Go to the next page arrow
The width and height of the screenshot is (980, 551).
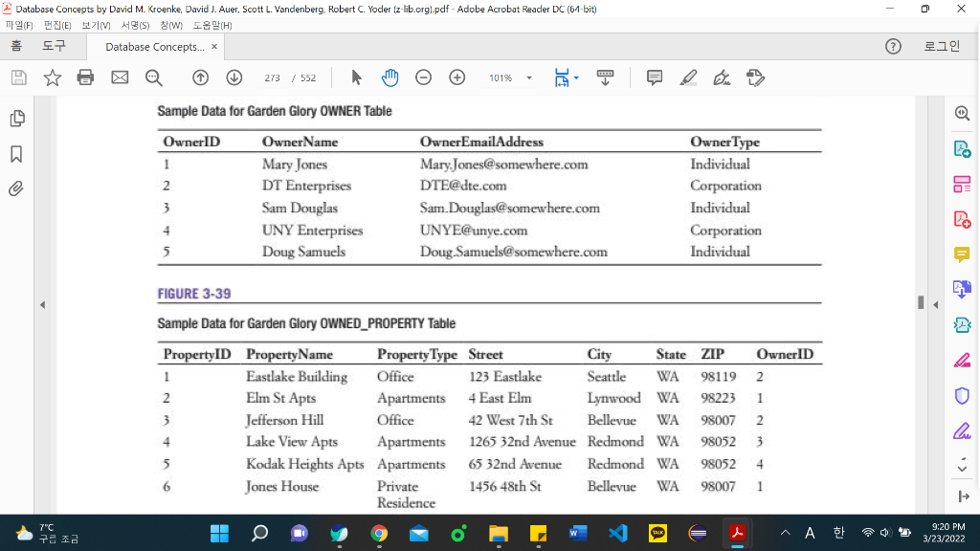(234, 77)
